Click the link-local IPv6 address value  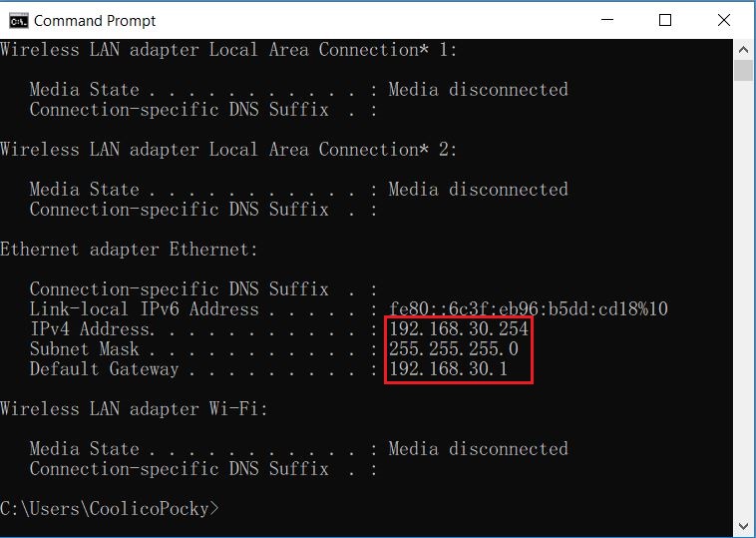point(529,308)
